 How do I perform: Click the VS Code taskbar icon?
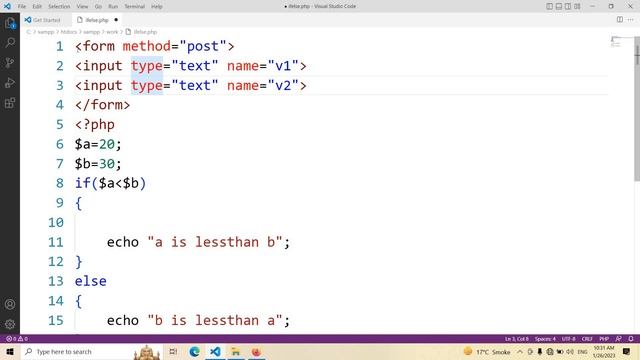(x=215, y=351)
